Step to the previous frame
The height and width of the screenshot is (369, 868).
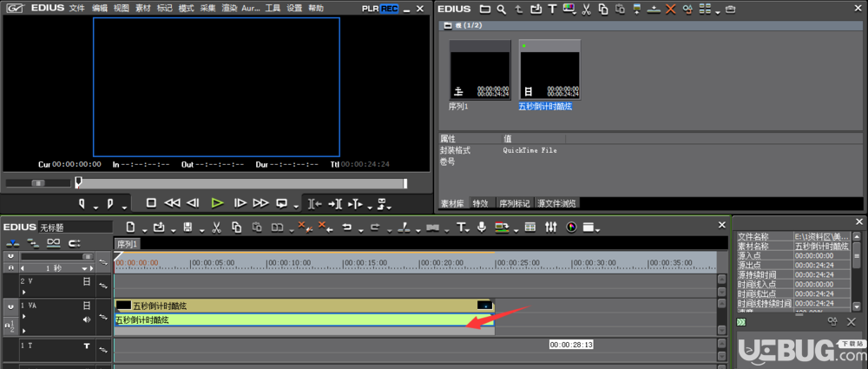tap(193, 203)
